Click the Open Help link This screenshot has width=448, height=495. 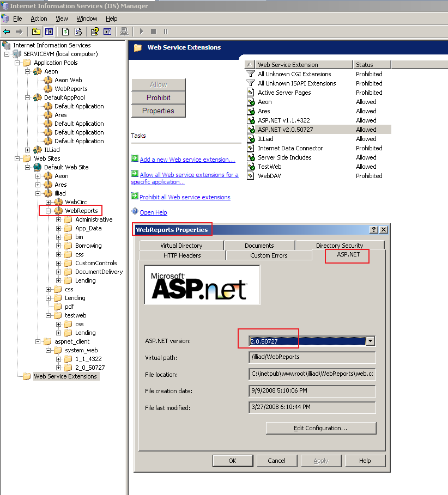154,212
